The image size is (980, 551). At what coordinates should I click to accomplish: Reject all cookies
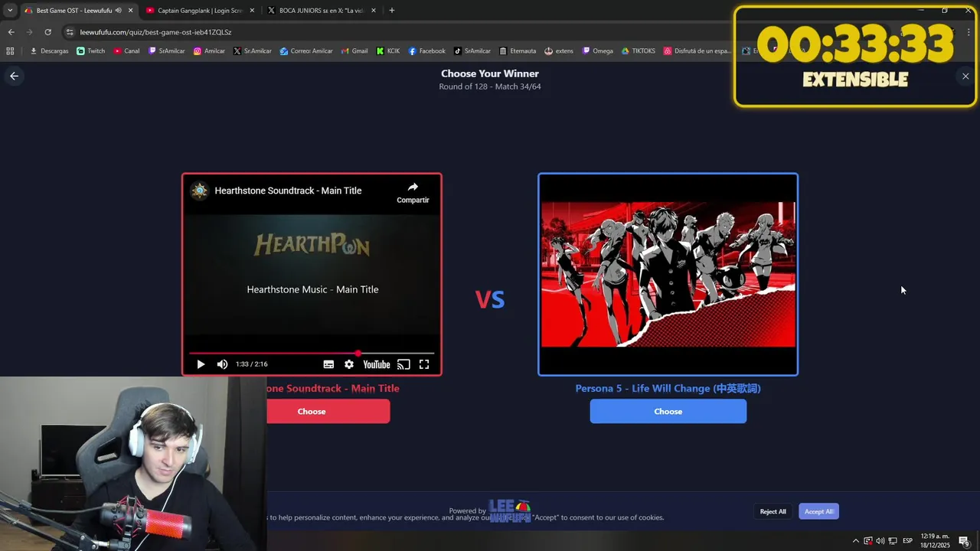click(x=773, y=511)
